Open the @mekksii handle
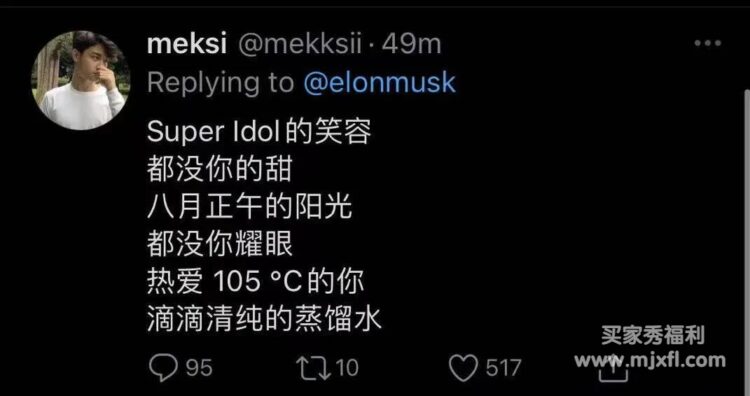750x396 pixels. 299,44
